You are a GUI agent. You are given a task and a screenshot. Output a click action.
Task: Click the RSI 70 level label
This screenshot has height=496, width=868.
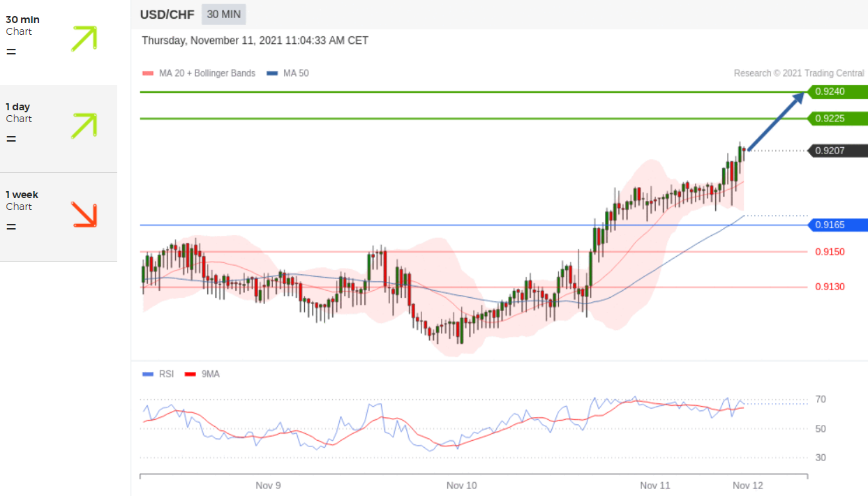click(x=821, y=400)
